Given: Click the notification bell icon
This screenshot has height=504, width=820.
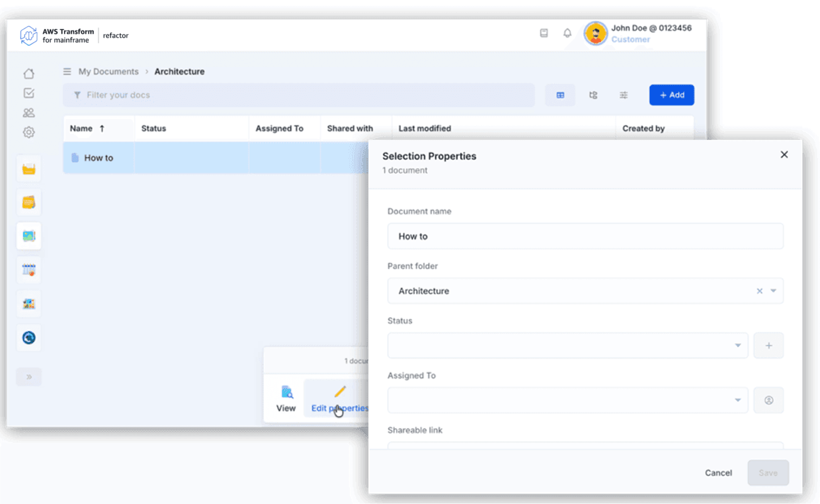Looking at the screenshot, I should pos(567,33).
